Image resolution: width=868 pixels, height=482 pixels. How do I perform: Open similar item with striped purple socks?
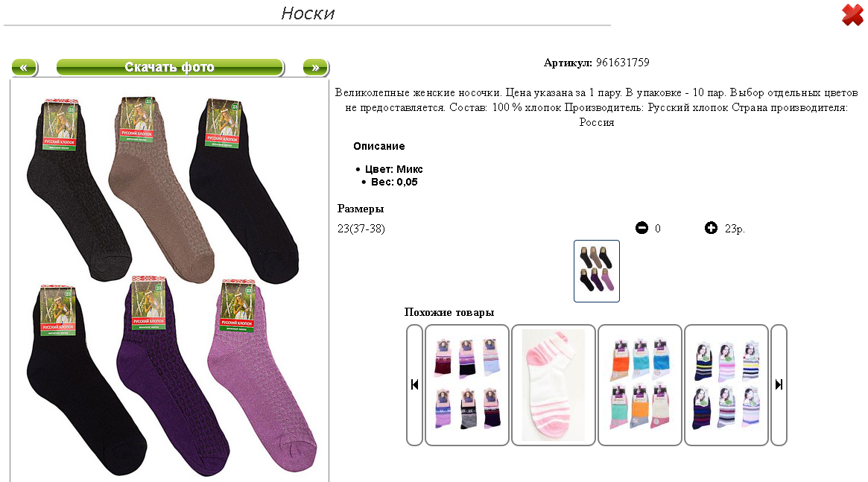[x=467, y=384]
